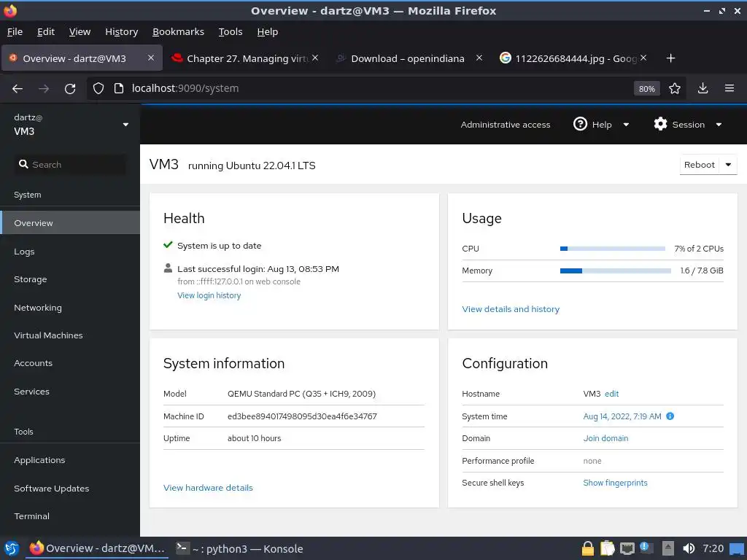The image size is (747, 560).
Task: Open the Bookmarks menu
Action: (178, 32)
